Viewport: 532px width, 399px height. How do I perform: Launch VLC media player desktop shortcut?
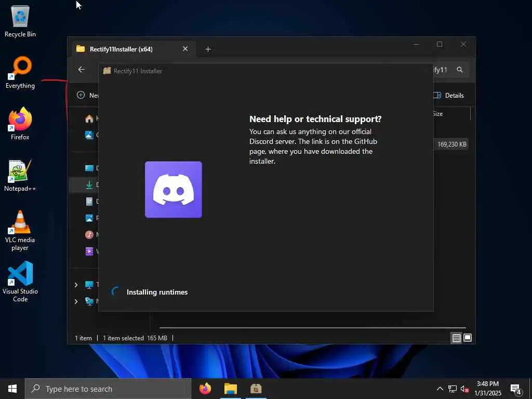click(20, 230)
